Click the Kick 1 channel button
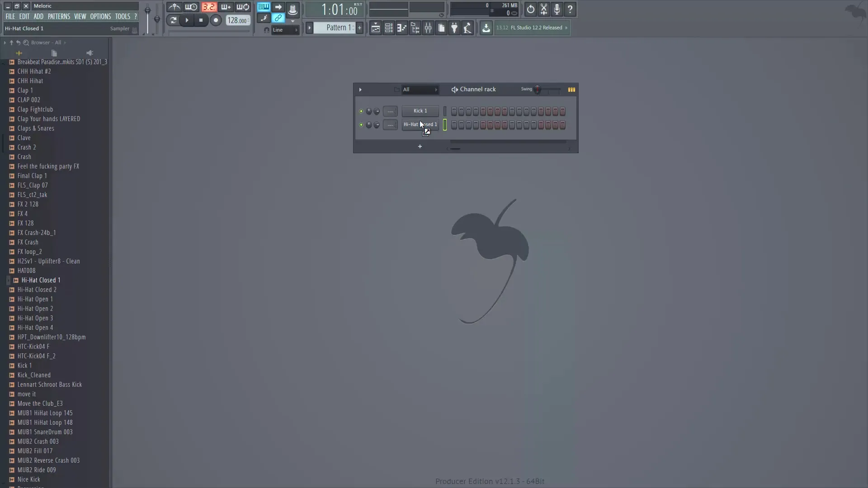Viewport: 868px width, 488px height. pos(420,111)
